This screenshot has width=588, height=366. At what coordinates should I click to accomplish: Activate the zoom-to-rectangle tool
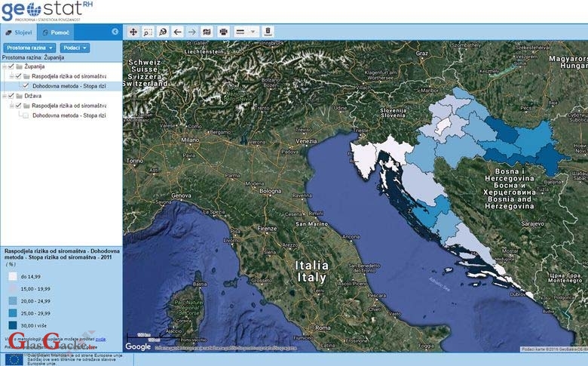[148, 32]
